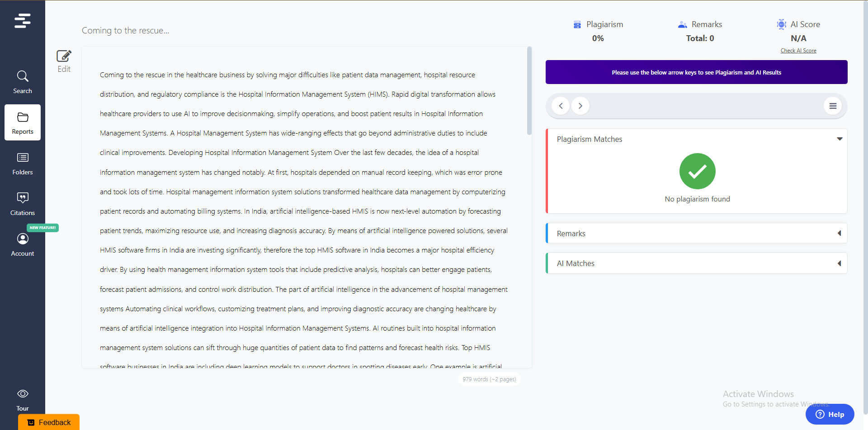Open the Citations page

[x=23, y=204]
